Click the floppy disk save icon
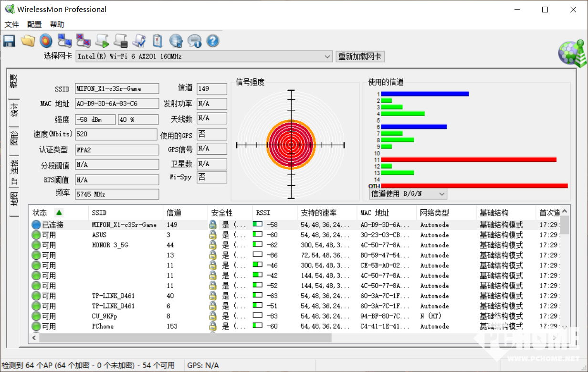 [x=9, y=41]
